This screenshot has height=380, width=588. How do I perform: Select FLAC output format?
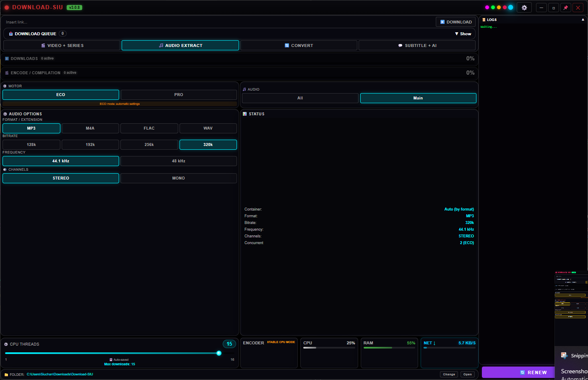(149, 128)
